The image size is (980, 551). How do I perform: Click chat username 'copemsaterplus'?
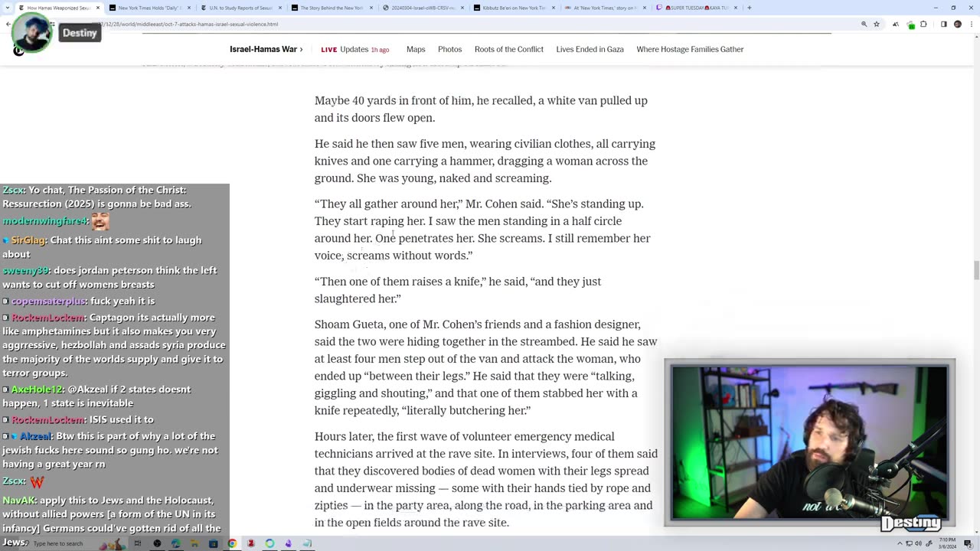[x=48, y=301]
